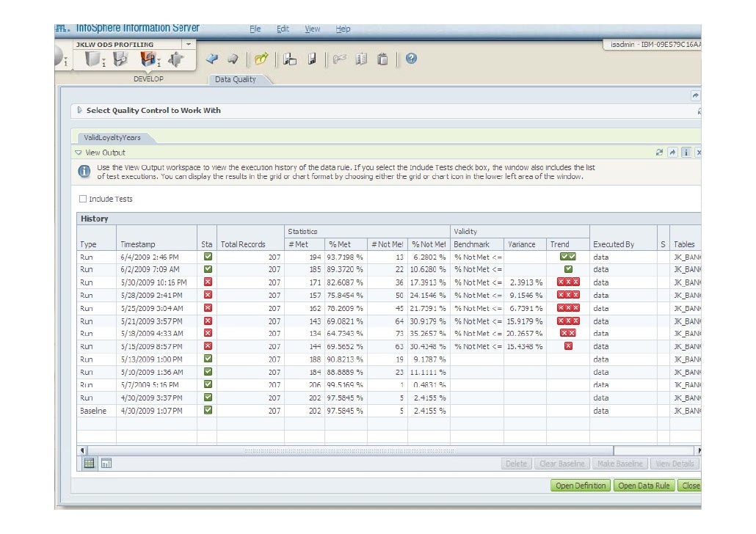This screenshot has height=534, width=756.
Task: Select the ValidLoyaltyYears tab
Action: pos(112,137)
